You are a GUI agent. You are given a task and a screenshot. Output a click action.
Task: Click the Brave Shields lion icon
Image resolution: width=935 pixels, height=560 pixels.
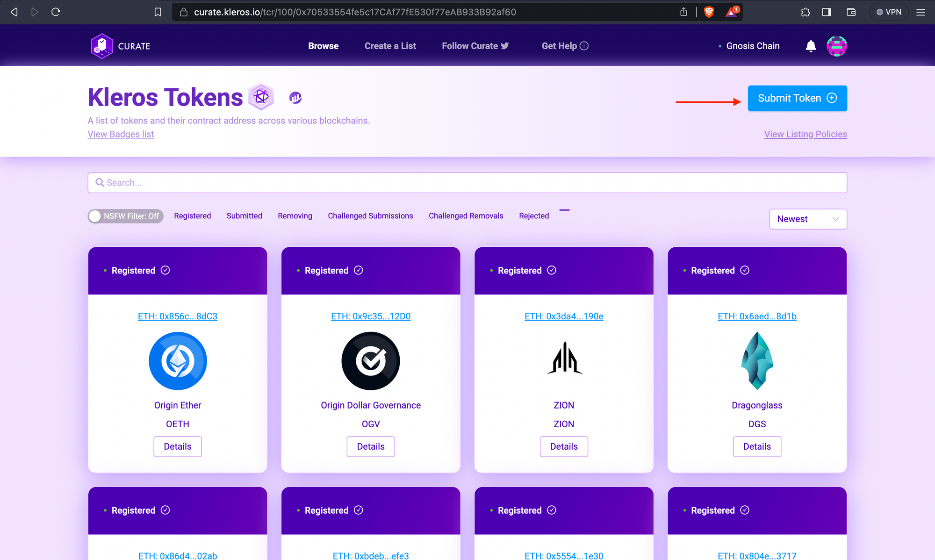point(709,12)
